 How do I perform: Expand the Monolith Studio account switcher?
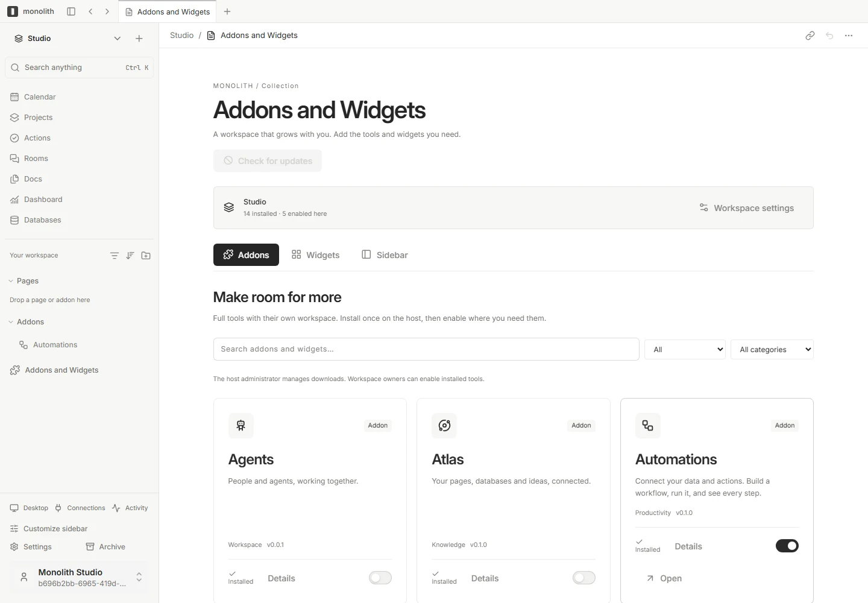pos(139,577)
